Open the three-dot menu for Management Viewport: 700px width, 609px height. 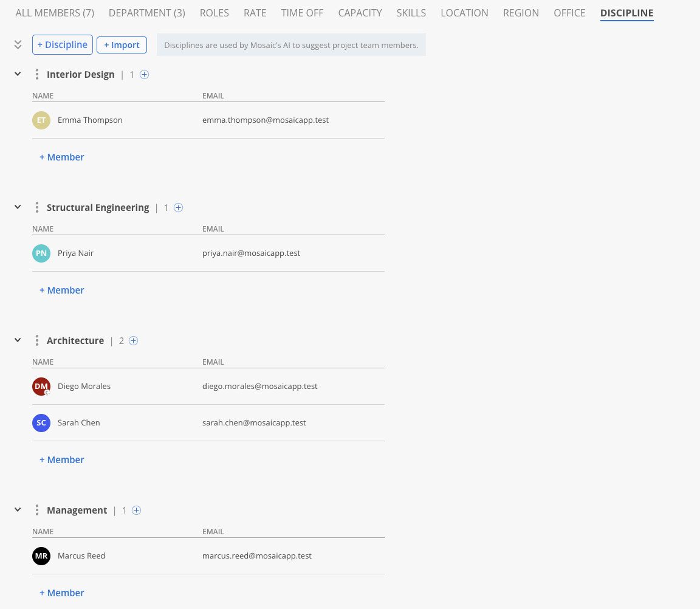(36, 511)
